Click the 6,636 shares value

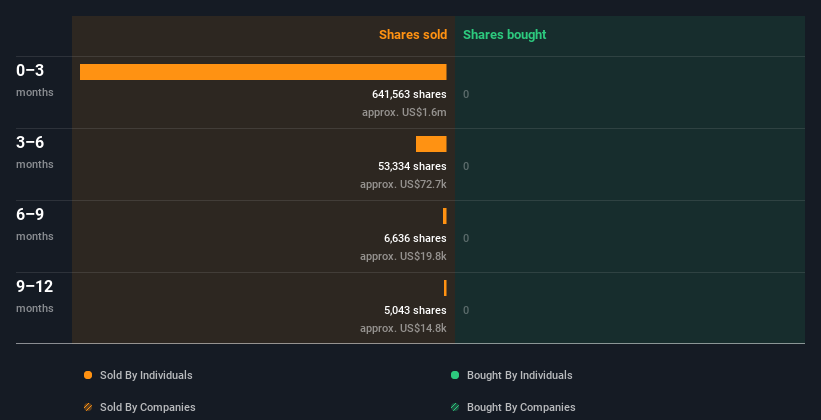[x=415, y=238]
